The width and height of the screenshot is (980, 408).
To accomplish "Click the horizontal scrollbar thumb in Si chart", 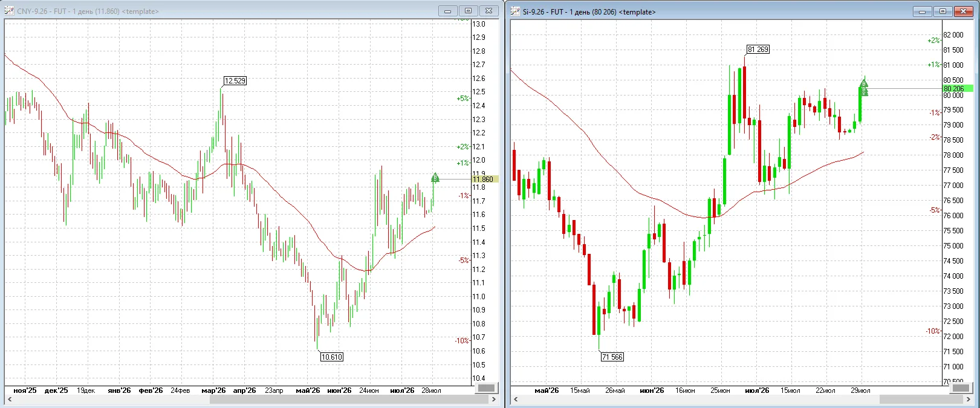I will click(921, 400).
